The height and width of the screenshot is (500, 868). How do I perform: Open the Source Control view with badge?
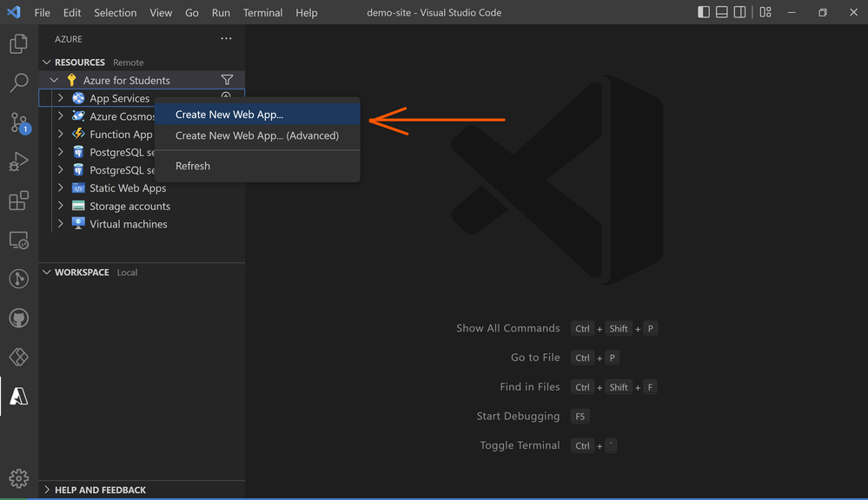pyautogui.click(x=19, y=122)
